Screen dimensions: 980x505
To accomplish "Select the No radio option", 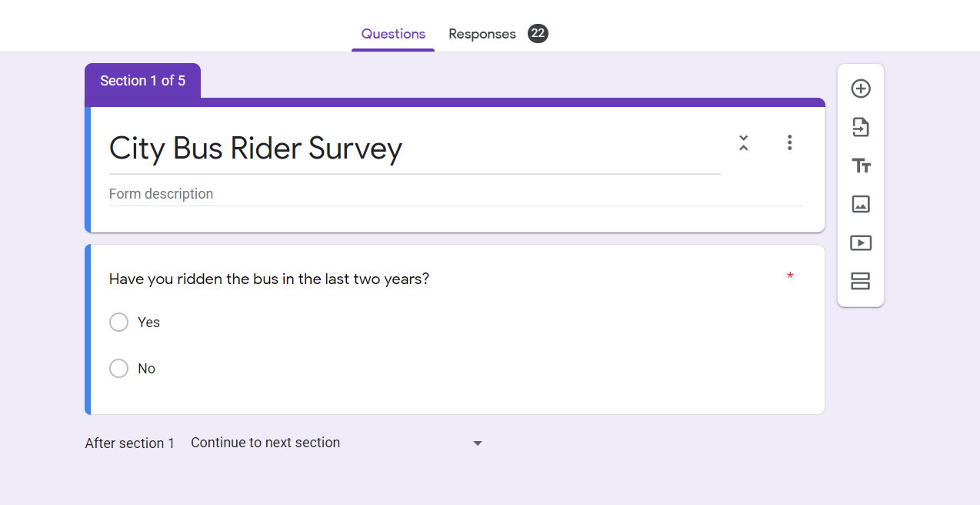I will (118, 368).
